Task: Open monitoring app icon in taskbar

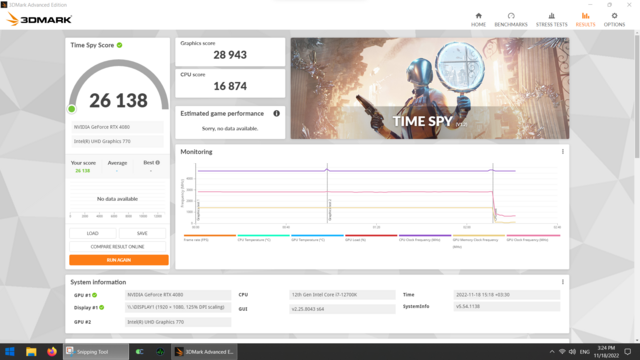Action: 160,351
